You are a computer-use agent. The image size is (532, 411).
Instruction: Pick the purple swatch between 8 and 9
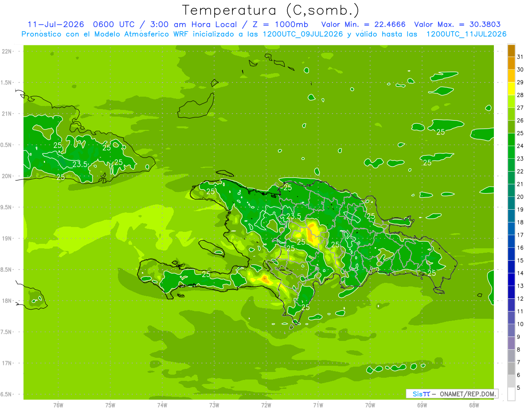pyautogui.click(x=511, y=343)
